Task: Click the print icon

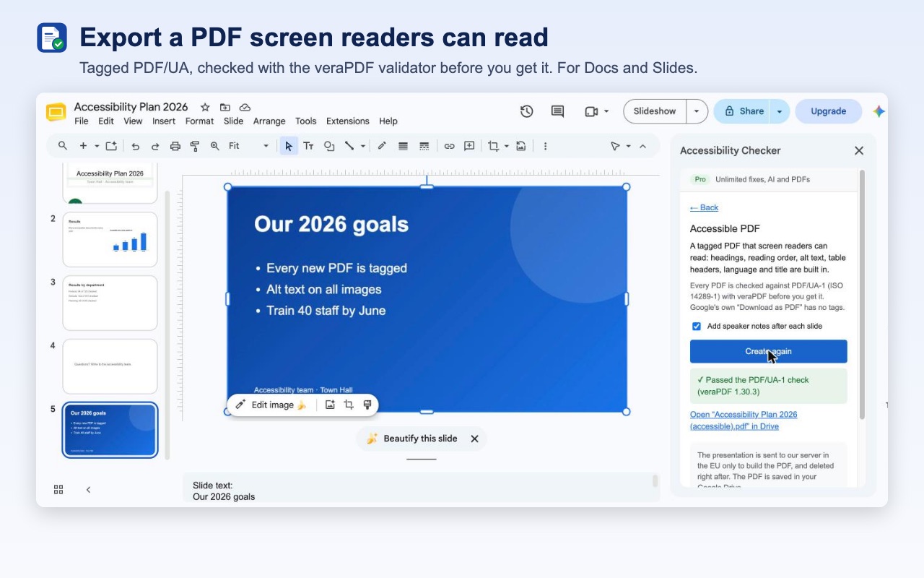Action: [175, 146]
